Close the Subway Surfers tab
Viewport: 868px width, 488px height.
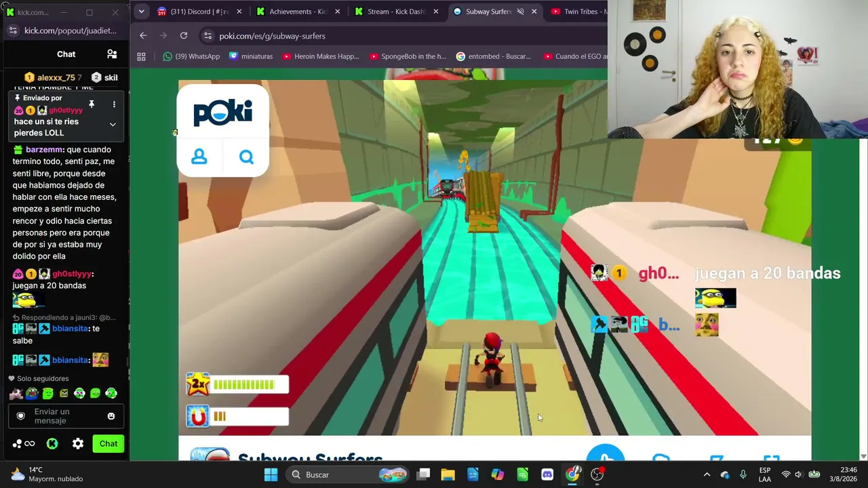[x=534, y=12]
